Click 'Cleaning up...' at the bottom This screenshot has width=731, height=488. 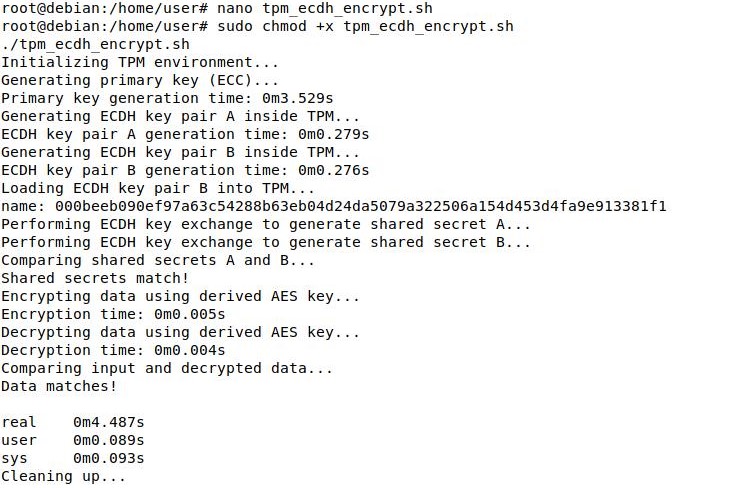[63, 476]
